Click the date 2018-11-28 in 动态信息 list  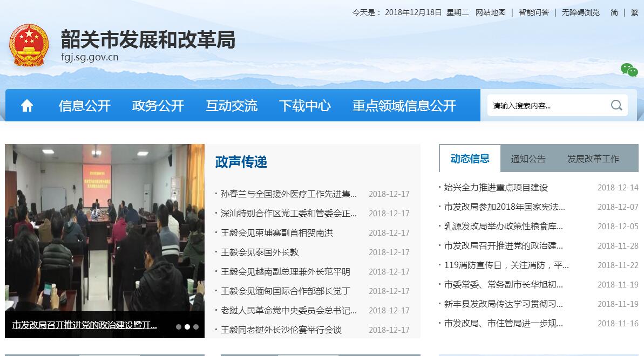tap(618, 245)
